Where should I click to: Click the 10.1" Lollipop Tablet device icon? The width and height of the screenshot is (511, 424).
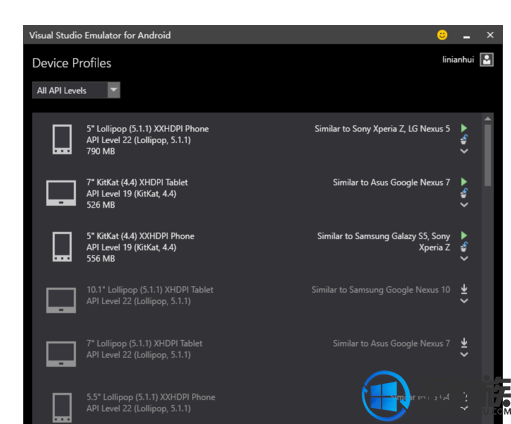pos(61,300)
